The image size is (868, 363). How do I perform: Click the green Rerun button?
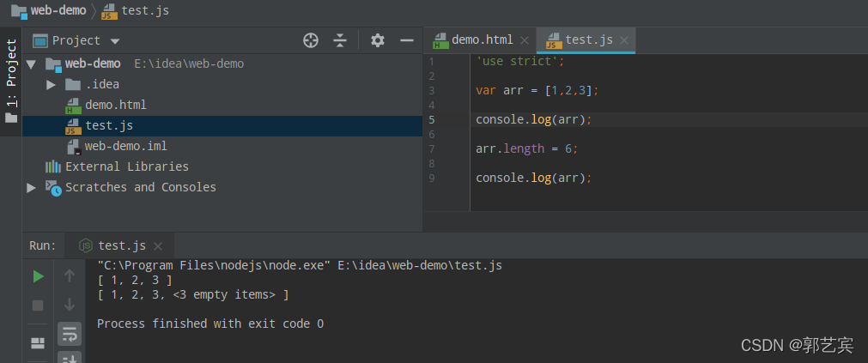[38, 276]
